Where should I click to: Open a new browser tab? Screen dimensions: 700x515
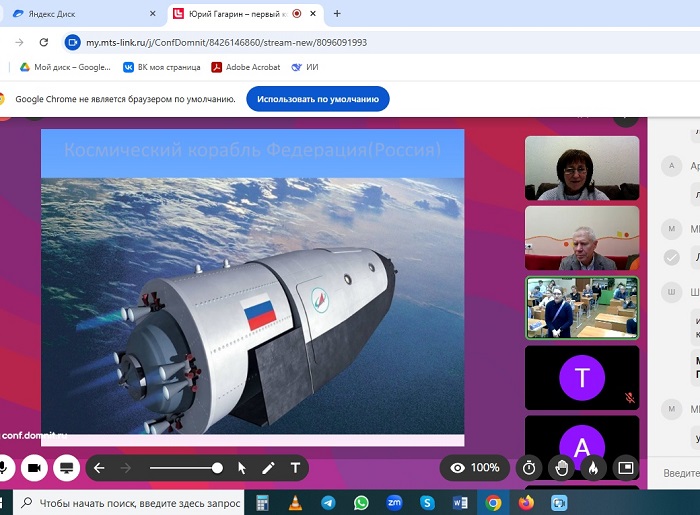click(x=337, y=14)
